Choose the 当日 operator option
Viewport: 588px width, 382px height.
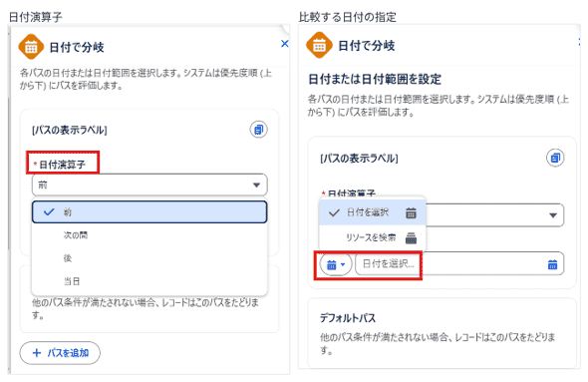pyautogui.click(x=149, y=281)
